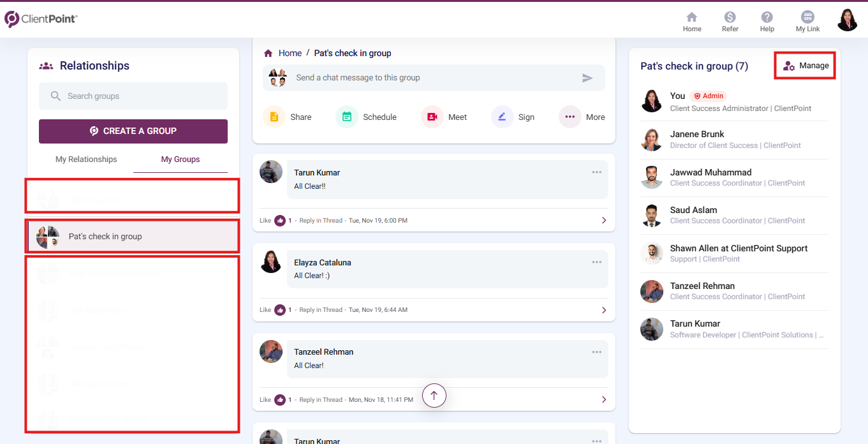Click Tarun Kumar's avatar on All Clear!! message
This screenshot has height=444, width=868.
271,172
